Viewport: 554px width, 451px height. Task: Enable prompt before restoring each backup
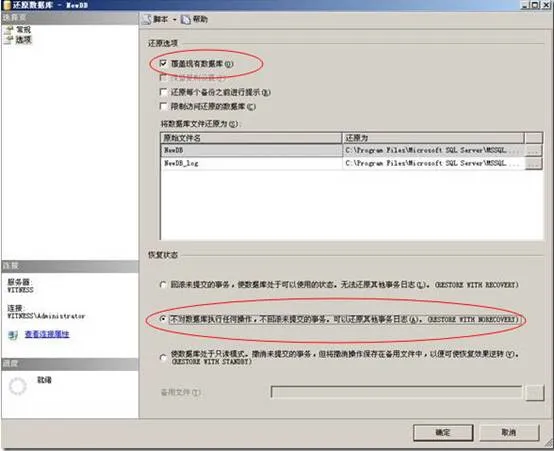(x=163, y=92)
